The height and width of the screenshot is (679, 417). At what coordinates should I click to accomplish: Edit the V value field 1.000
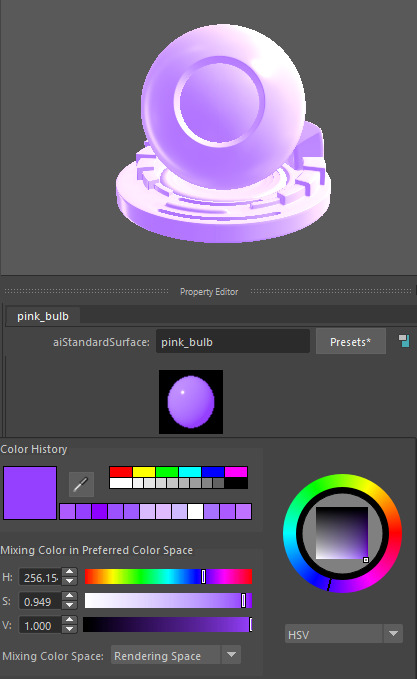[x=41, y=625]
